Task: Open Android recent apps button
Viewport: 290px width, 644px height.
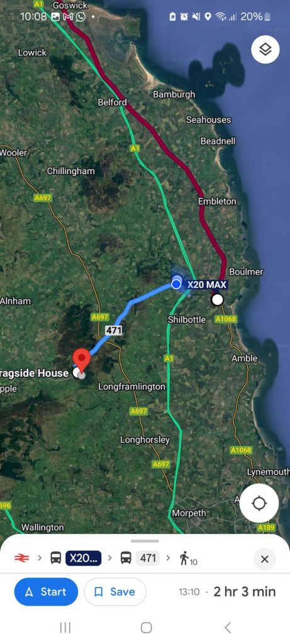Action: tap(65, 627)
